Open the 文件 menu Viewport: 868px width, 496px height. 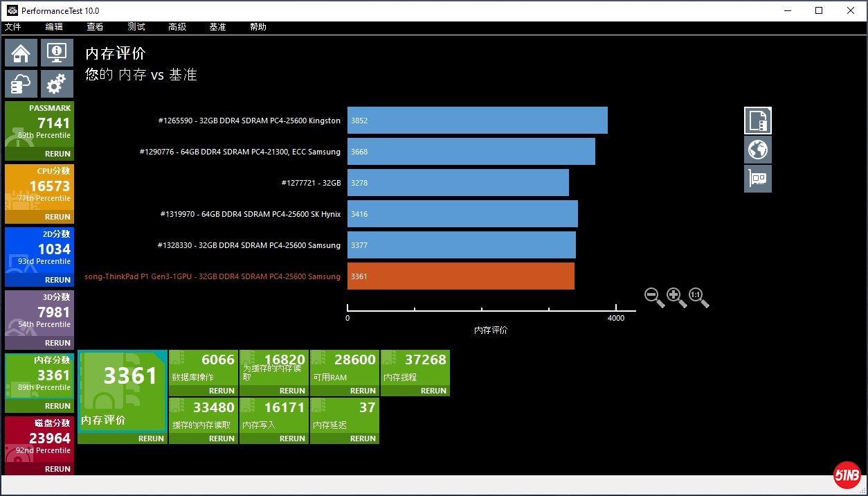click(x=13, y=27)
